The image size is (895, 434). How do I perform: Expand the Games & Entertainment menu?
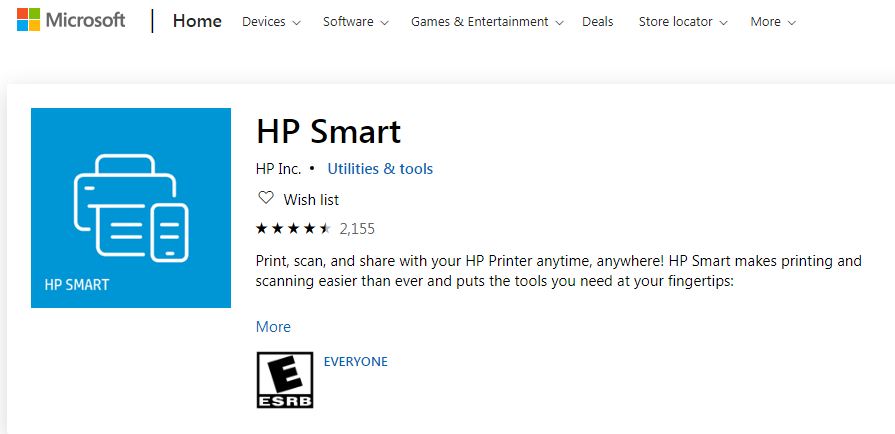point(487,22)
